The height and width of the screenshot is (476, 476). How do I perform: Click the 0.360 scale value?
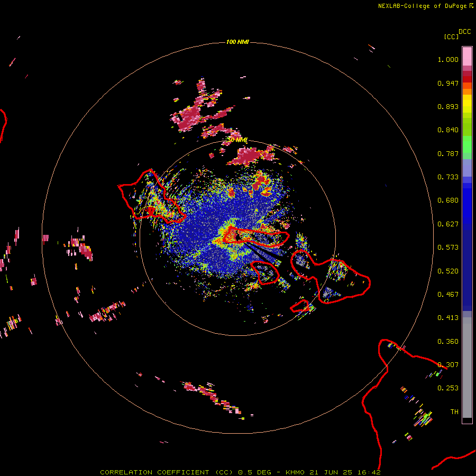click(x=448, y=342)
